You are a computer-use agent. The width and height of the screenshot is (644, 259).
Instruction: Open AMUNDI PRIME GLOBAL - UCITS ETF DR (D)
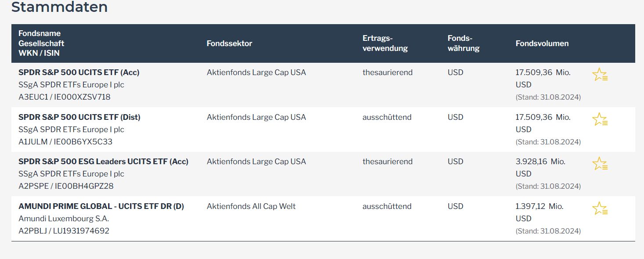(101, 206)
